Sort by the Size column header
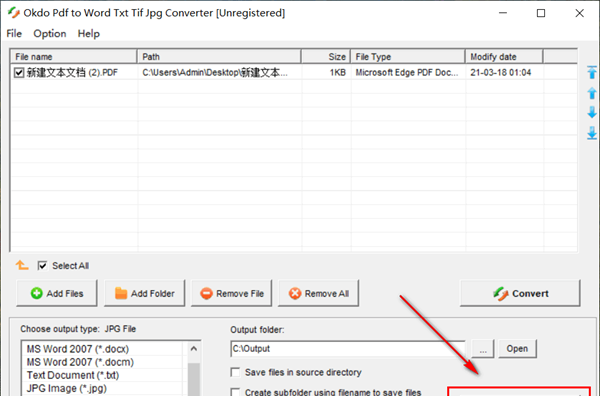Image resolution: width=600 pixels, height=396 pixels. click(326, 57)
